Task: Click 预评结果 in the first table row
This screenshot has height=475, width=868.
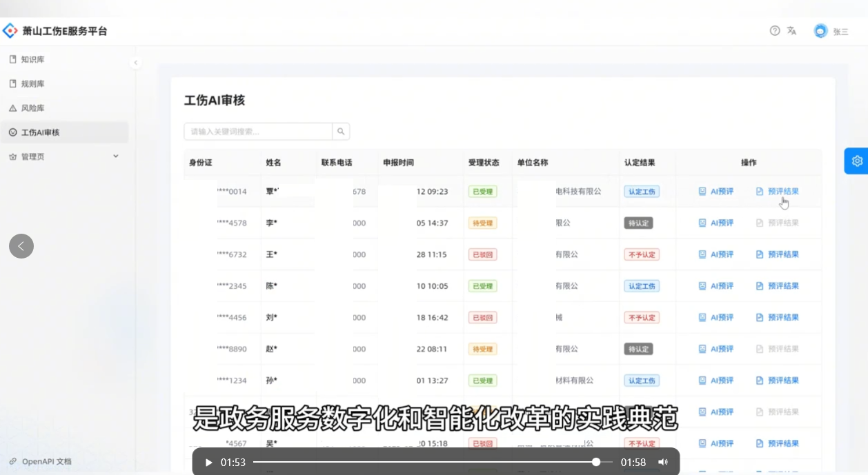Action: pyautogui.click(x=777, y=192)
